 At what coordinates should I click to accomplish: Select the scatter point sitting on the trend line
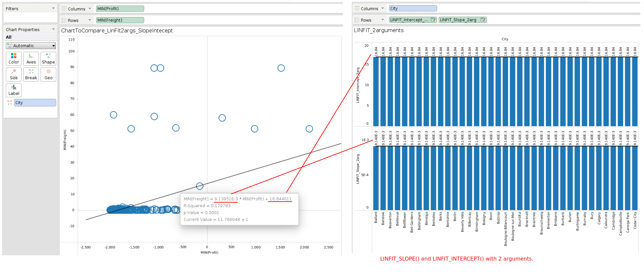pos(200,186)
